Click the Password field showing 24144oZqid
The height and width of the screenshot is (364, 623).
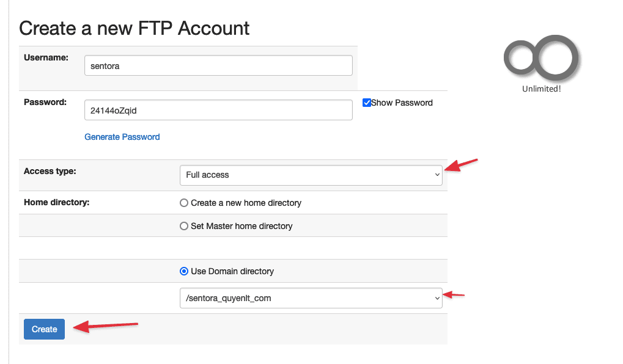pyautogui.click(x=218, y=109)
